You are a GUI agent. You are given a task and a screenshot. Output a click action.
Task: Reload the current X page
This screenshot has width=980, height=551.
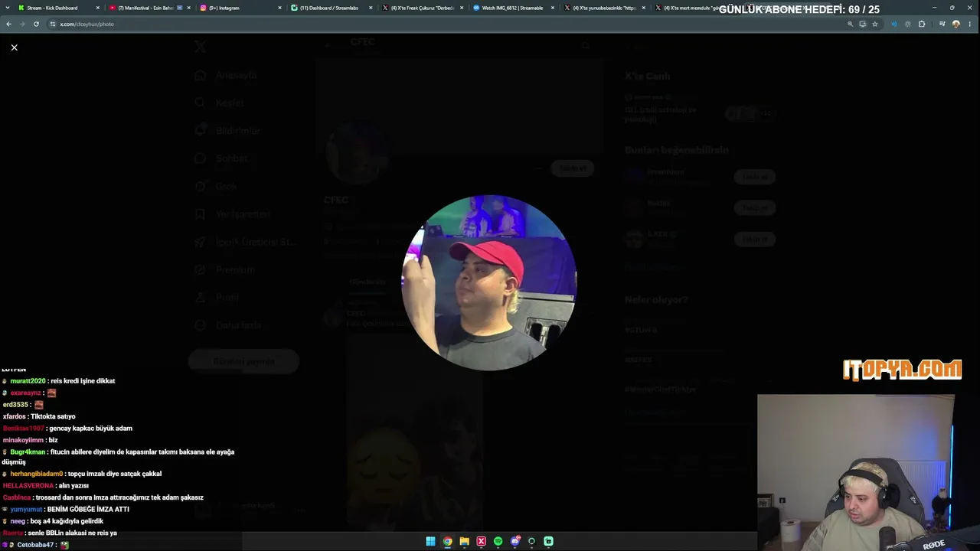(36, 24)
